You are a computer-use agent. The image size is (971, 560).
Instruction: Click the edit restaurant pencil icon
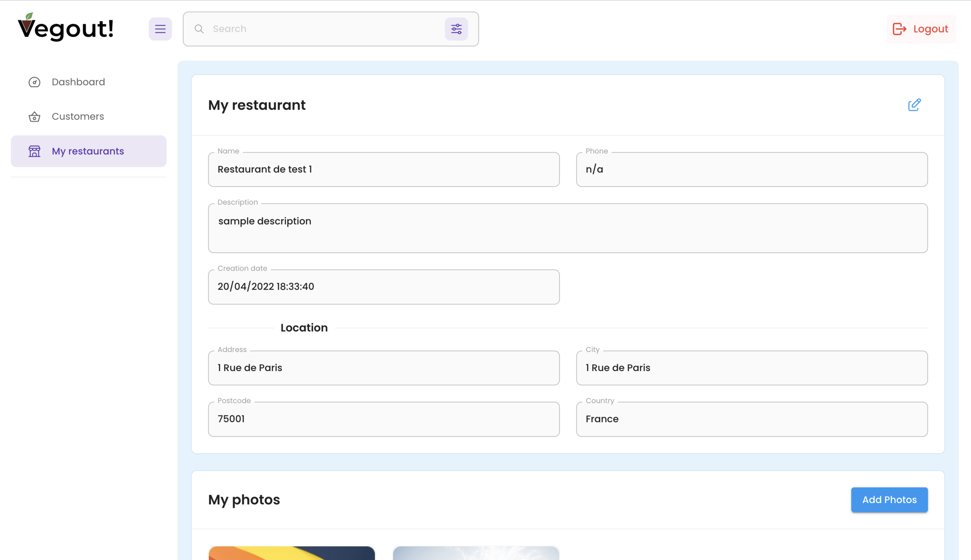(914, 105)
